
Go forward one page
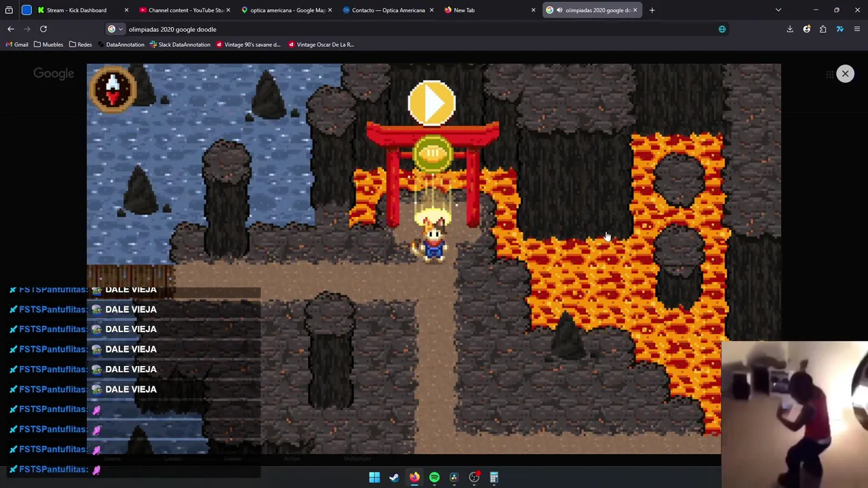point(27,29)
